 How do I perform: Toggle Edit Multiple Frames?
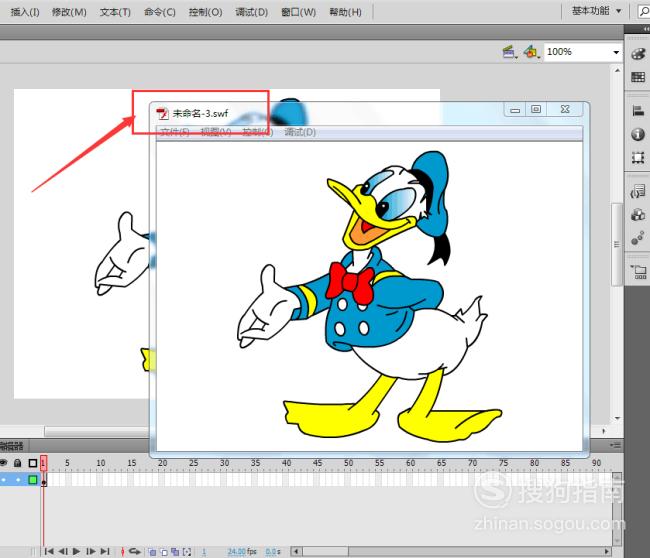(x=175, y=552)
